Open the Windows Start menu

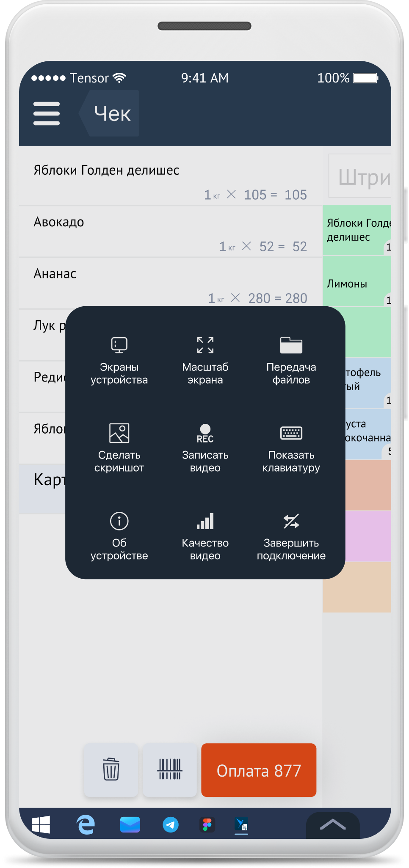41,824
